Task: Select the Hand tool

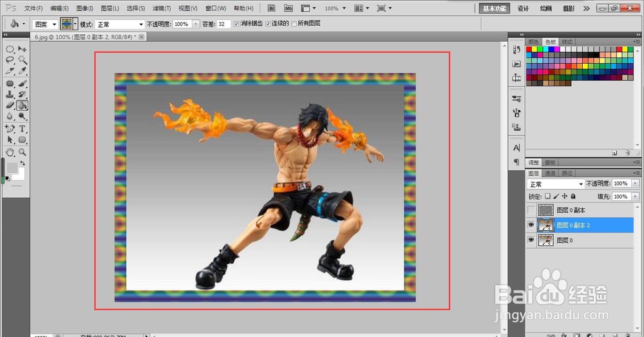Action: point(10,152)
